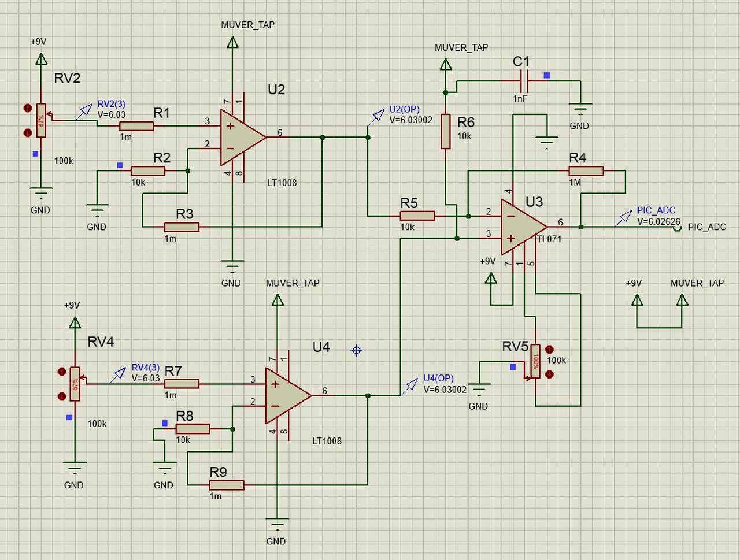This screenshot has height=560, width=740.
Task: Click the U2(OP) voltage probe arrow
Action: (376, 117)
